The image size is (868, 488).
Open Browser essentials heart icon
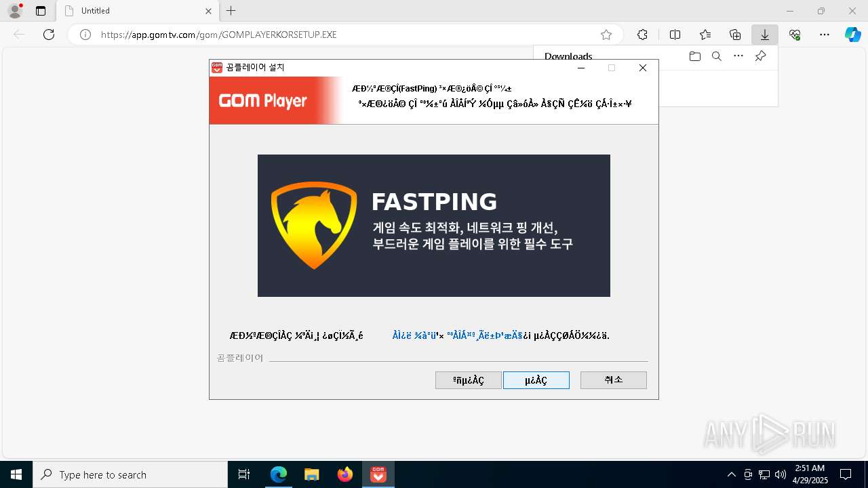[x=795, y=35]
